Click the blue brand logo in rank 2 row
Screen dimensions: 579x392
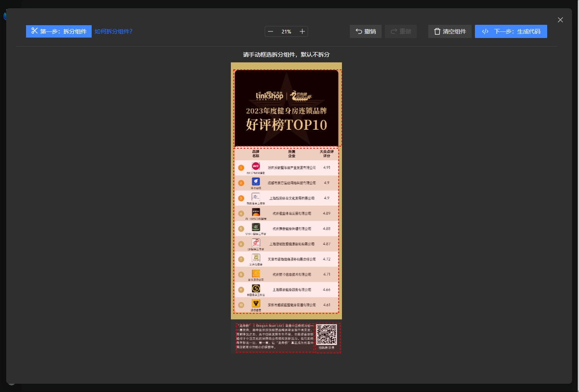[256, 181]
